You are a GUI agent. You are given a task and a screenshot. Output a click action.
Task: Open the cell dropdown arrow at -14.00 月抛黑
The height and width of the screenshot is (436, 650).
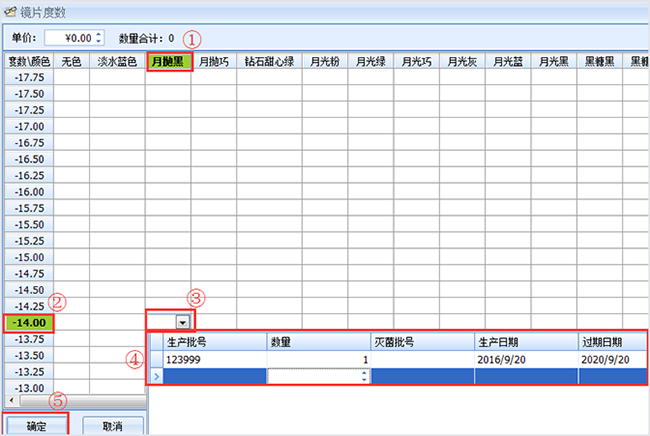(x=182, y=322)
